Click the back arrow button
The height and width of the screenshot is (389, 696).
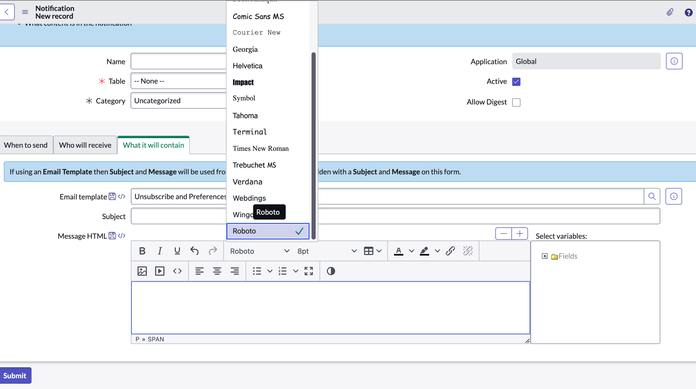coord(7,12)
